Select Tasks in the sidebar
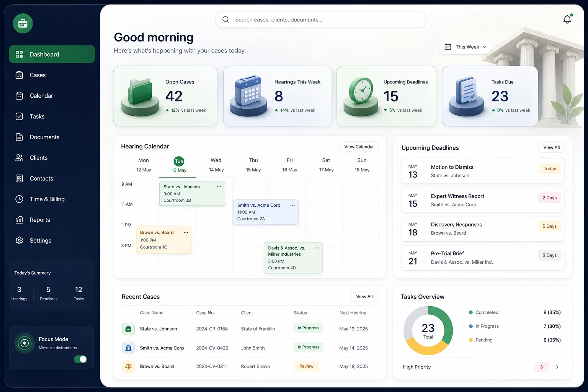This screenshot has width=588, height=392. pos(52,116)
